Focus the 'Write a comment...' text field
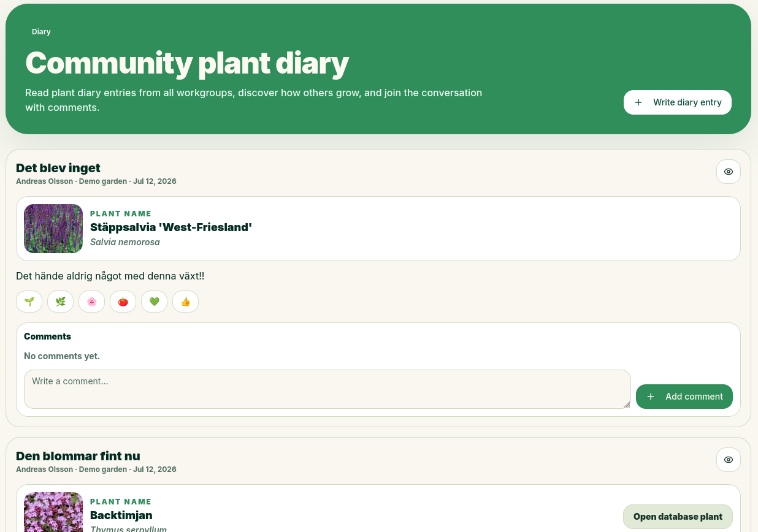758x532 pixels. click(x=327, y=389)
